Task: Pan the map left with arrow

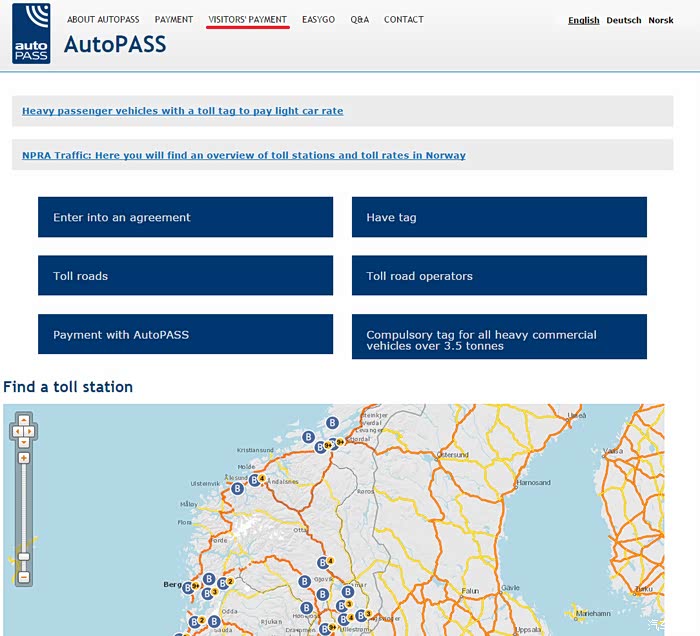Action: click(x=16, y=432)
